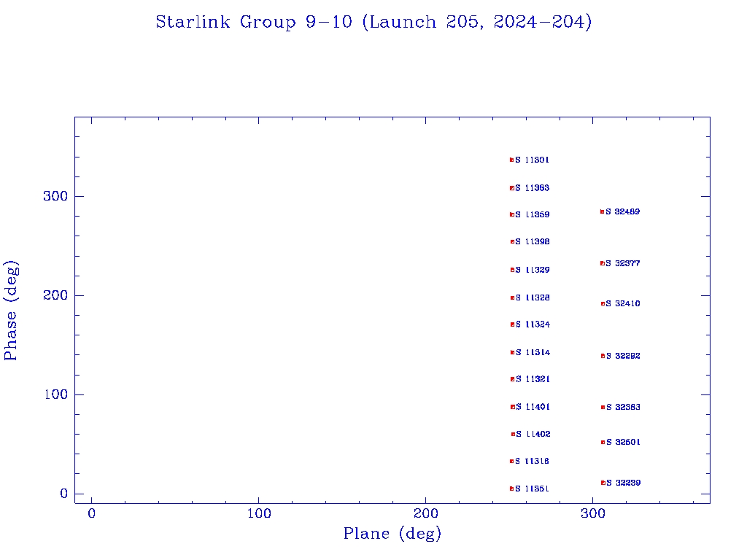Click the "Plane (deg)" axis label

tap(392, 533)
